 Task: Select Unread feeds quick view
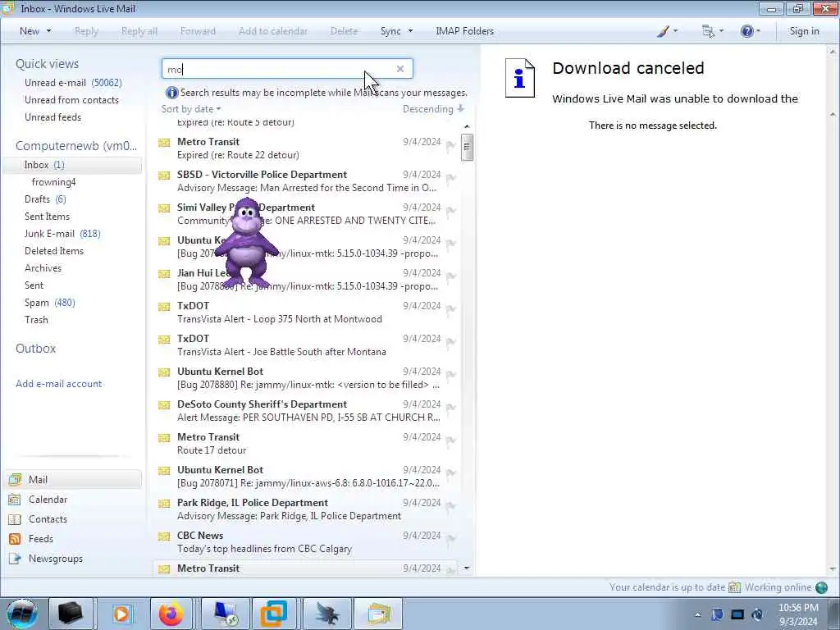53,116
